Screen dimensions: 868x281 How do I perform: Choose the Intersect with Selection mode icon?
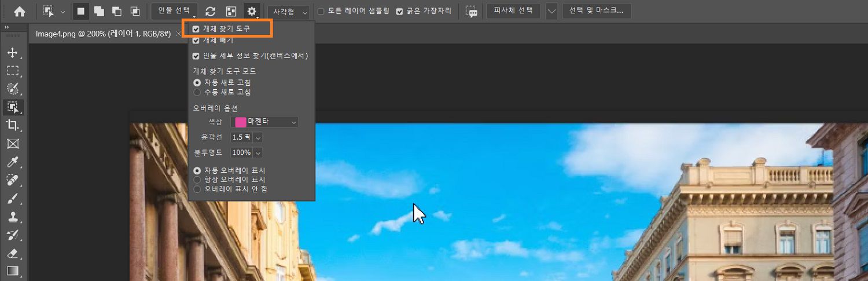pos(135,12)
